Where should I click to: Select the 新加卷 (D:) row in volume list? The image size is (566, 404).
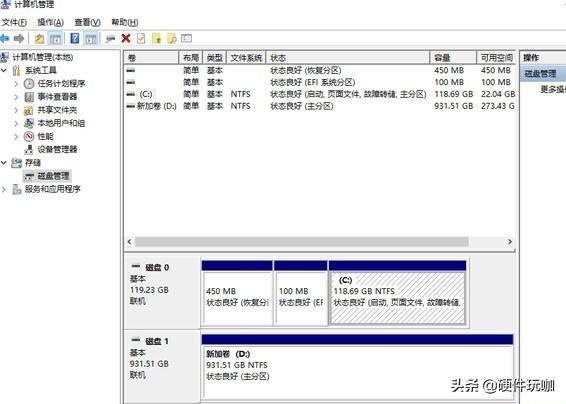coord(319,106)
